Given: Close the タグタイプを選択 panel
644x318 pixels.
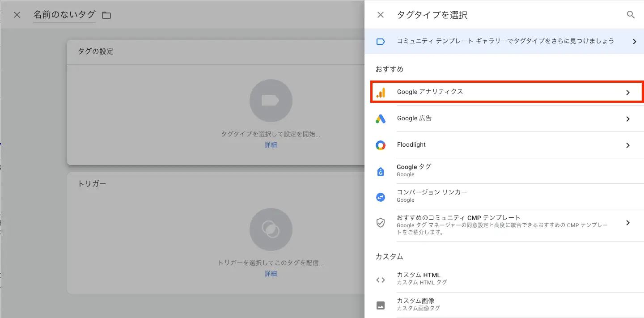Looking at the screenshot, I should 381,15.
